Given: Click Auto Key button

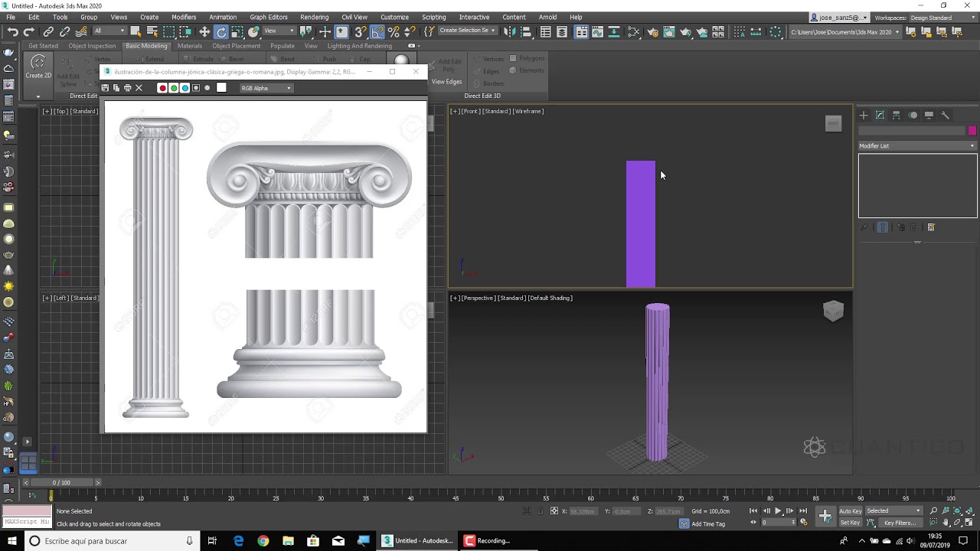Looking at the screenshot, I should click(x=850, y=510).
